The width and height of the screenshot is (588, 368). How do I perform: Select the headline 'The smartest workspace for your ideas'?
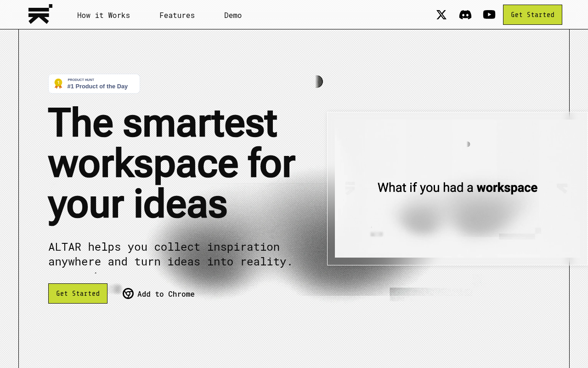[171, 161]
